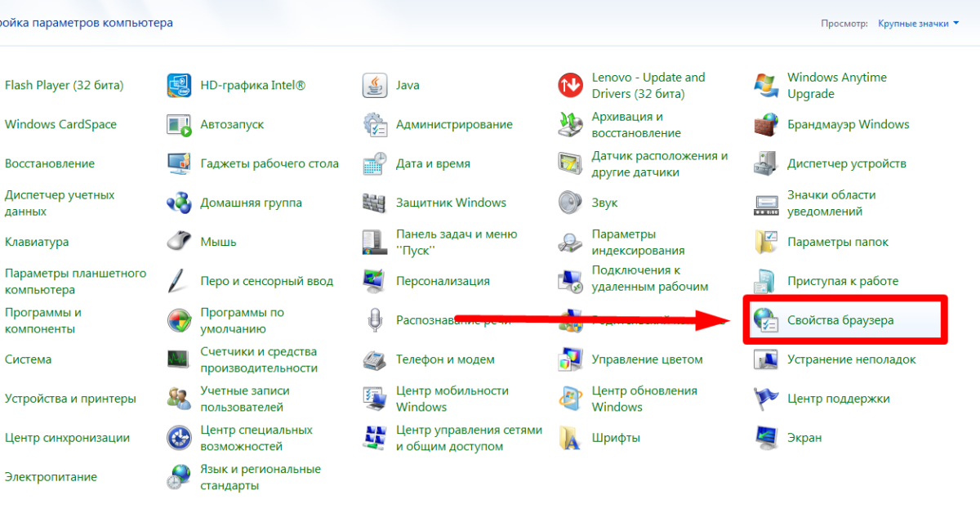Open Брандмауэр Windows icon
Image resolution: width=980 pixels, height=513 pixels.
766,124
